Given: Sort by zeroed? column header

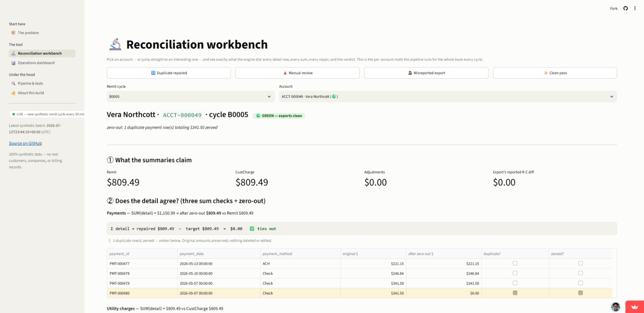Looking at the screenshot, I should [580, 254].
